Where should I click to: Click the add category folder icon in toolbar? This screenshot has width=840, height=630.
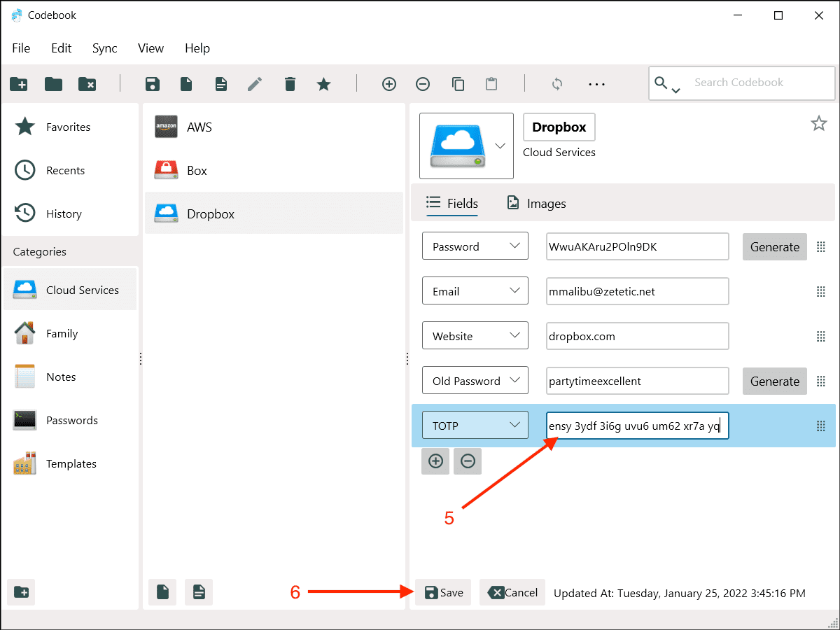[19, 84]
